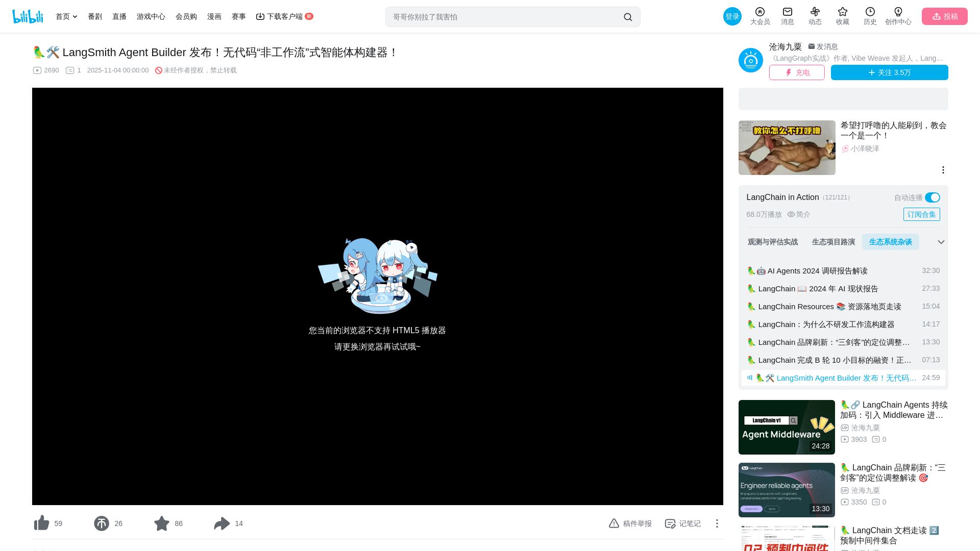Open the 历史 history icon
980x551 pixels.
pyautogui.click(x=870, y=12)
